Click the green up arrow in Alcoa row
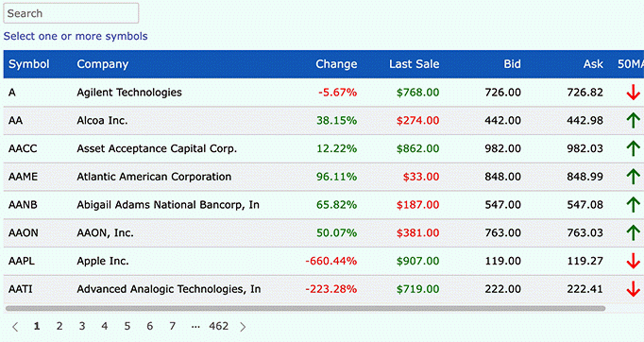644x342 pixels. (633, 120)
